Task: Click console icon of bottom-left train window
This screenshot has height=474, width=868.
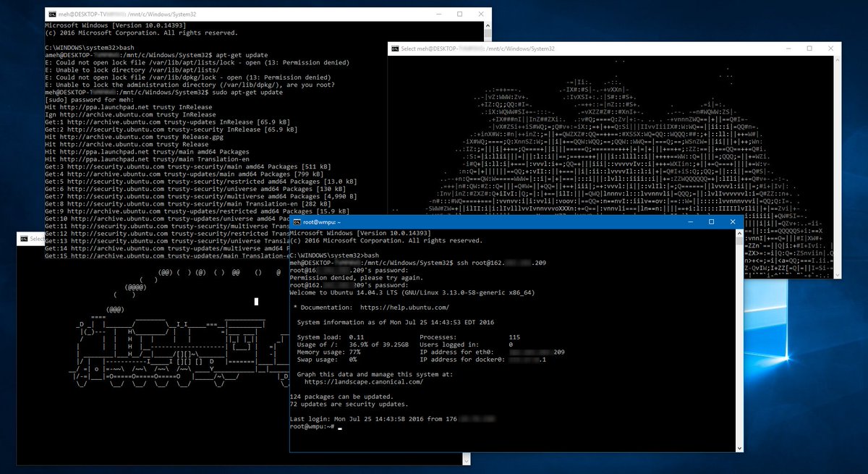Action: 23,238
